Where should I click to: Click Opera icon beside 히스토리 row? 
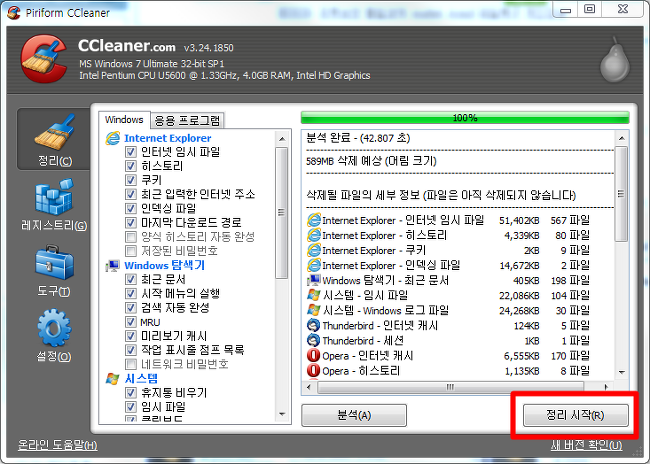point(314,370)
